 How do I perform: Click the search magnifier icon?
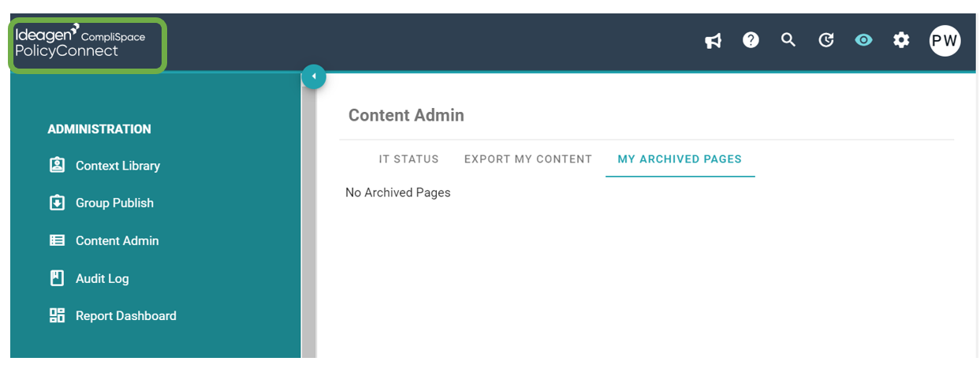(788, 39)
